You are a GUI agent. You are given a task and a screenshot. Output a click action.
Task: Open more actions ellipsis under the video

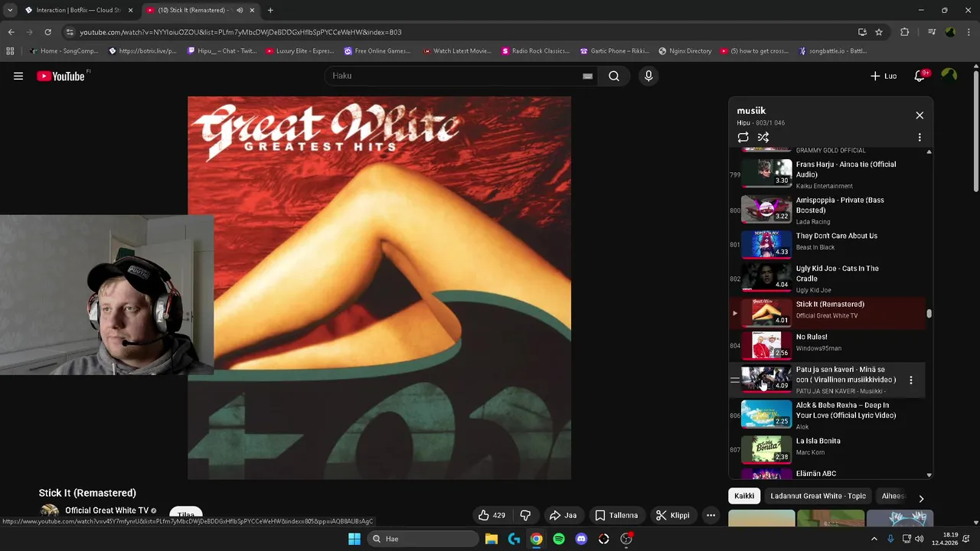(x=710, y=515)
